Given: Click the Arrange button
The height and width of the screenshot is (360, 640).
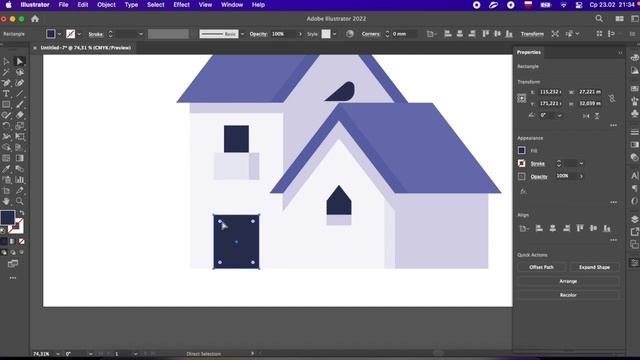Looking at the screenshot, I should pyautogui.click(x=568, y=281).
